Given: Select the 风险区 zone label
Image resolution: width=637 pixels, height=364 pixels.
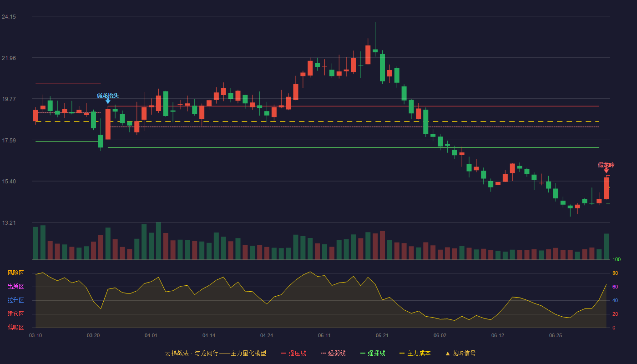Looking at the screenshot, I should coord(15,273).
